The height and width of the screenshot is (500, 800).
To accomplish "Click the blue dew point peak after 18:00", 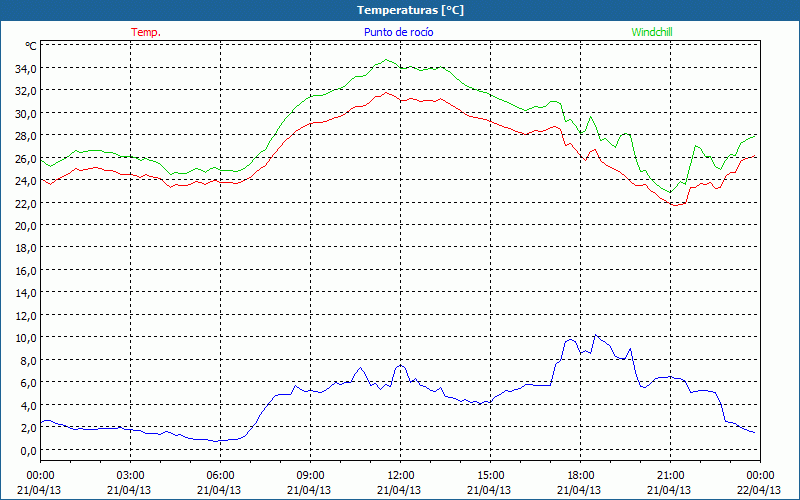I will pyautogui.click(x=595, y=335).
